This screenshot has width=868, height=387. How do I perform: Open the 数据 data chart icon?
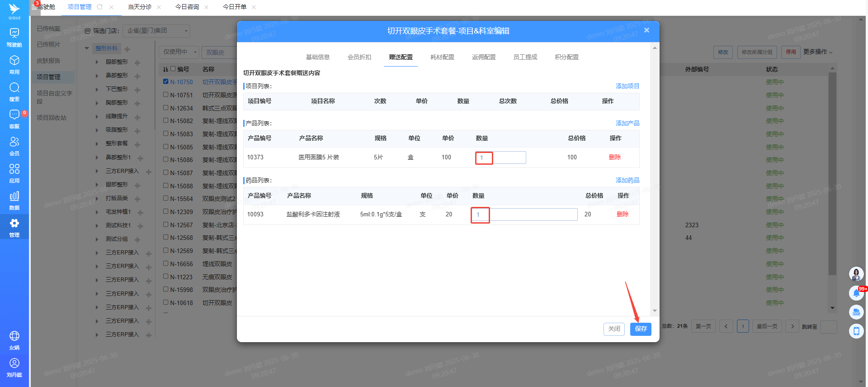(14, 196)
